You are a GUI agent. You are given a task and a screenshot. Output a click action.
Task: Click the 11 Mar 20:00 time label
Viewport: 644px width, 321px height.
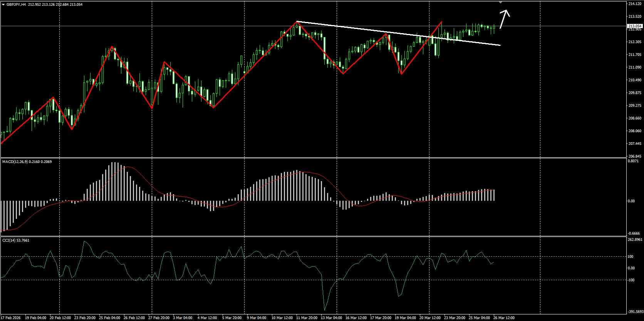point(307,318)
